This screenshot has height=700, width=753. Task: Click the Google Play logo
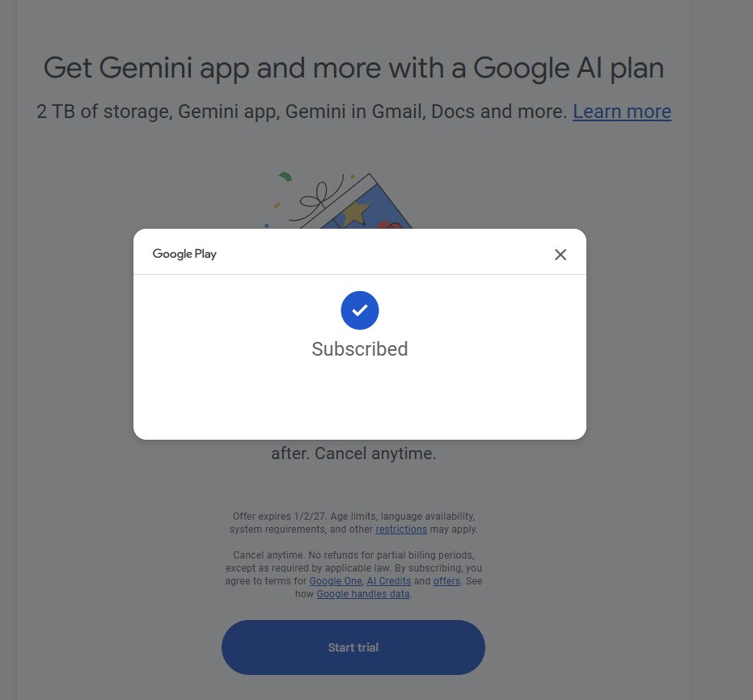pos(184,254)
